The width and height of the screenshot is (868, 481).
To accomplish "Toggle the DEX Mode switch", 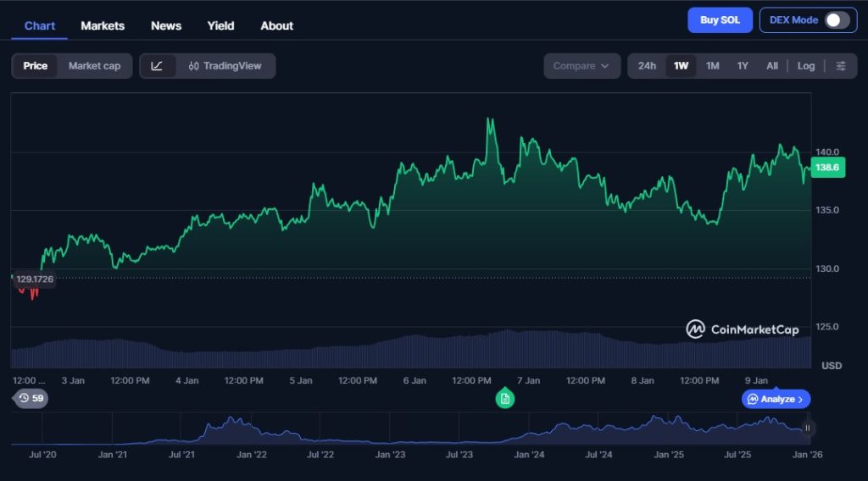I will pyautogui.click(x=837, y=20).
